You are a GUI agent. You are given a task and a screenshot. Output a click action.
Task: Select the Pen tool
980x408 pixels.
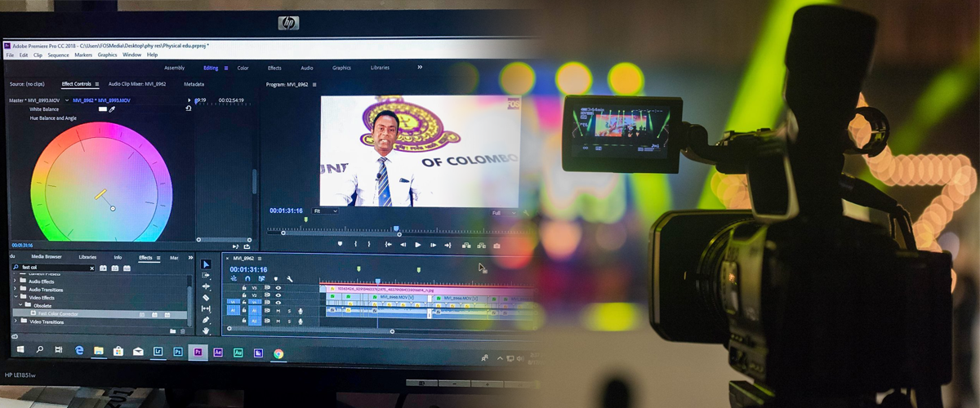coord(206,320)
